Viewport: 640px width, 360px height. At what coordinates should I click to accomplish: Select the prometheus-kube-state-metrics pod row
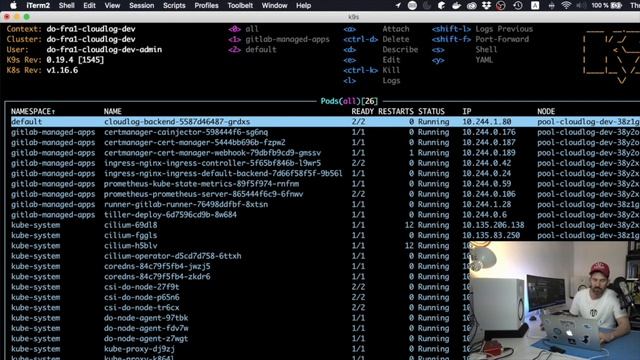tap(325, 184)
